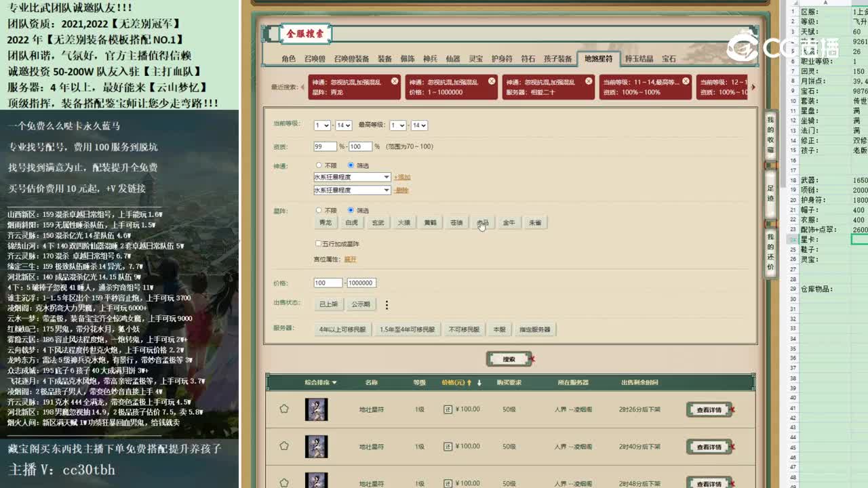Favorite the first 地煞星符 listing via star icon
868x488 pixels.
click(285, 409)
